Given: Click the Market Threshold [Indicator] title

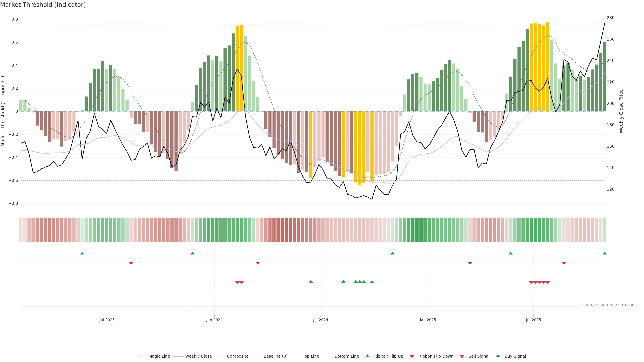Looking at the screenshot, I should click(43, 5).
